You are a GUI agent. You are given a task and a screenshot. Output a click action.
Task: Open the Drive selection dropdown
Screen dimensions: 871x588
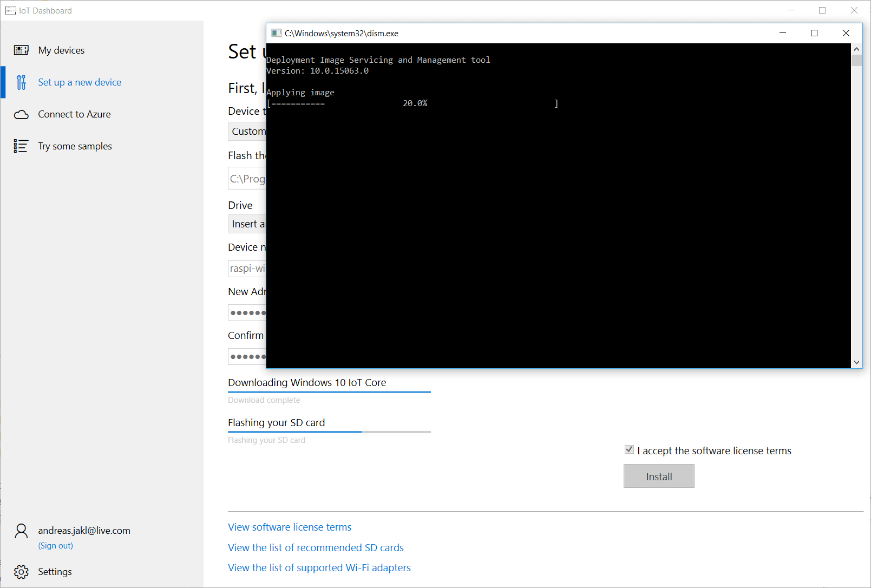pos(249,224)
